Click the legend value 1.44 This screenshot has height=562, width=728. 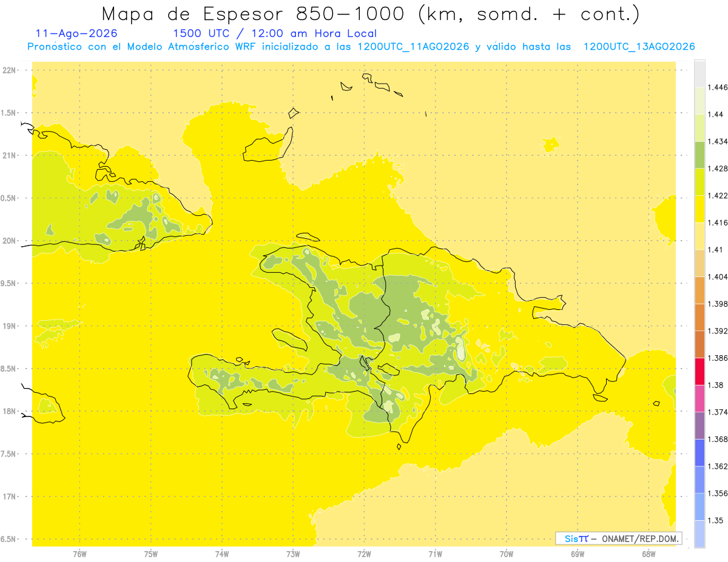tap(716, 115)
